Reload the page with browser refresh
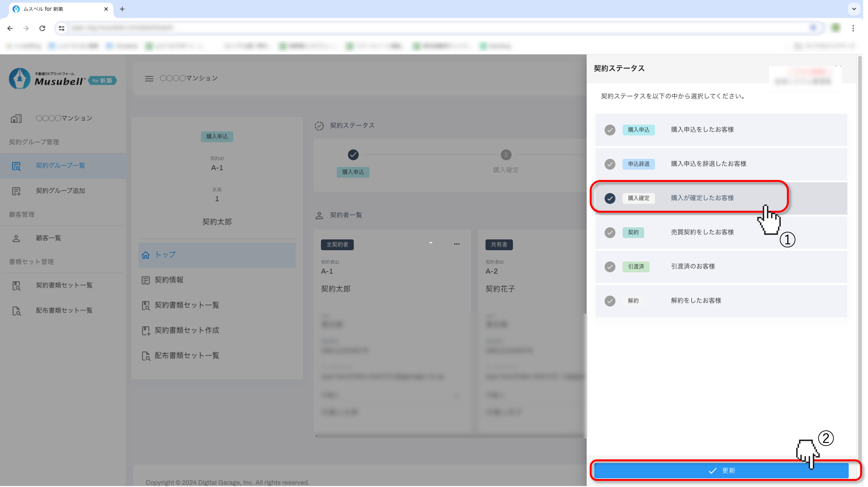 [x=42, y=28]
